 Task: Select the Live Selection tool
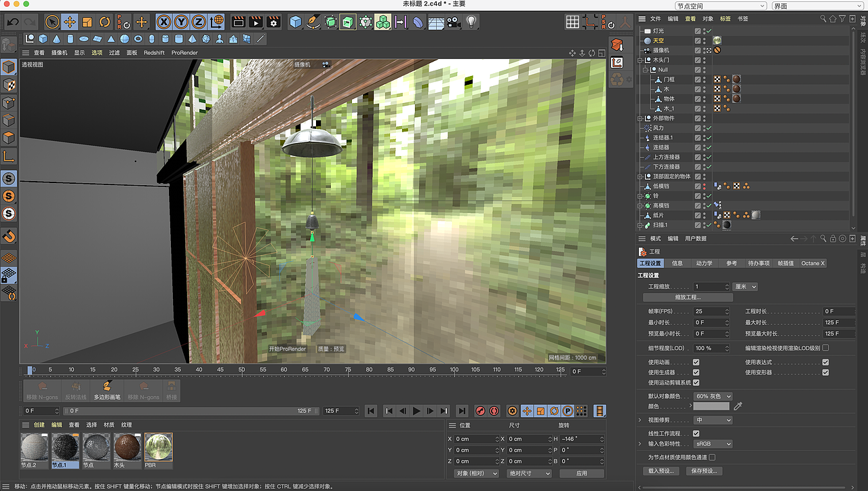click(52, 22)
